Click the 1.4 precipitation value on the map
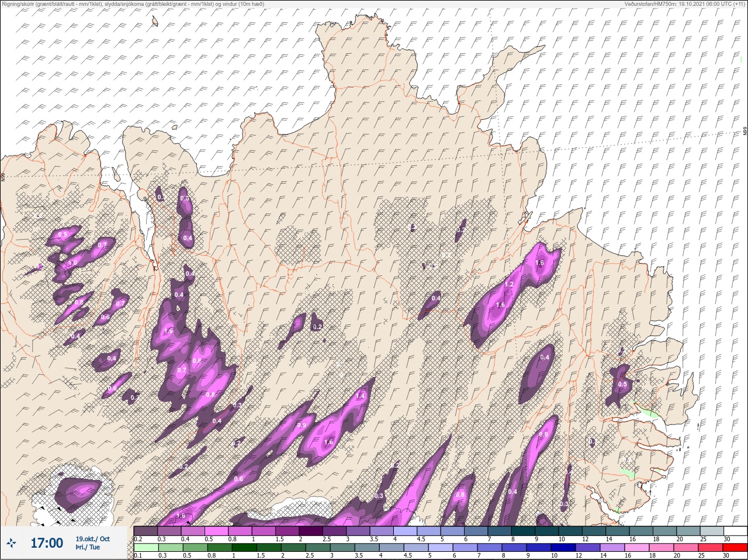748x560 pixels. pos(360,396)
